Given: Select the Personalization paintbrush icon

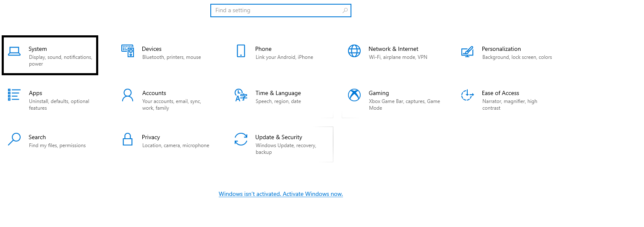Looking at the screenshot, I should point(467,51).
